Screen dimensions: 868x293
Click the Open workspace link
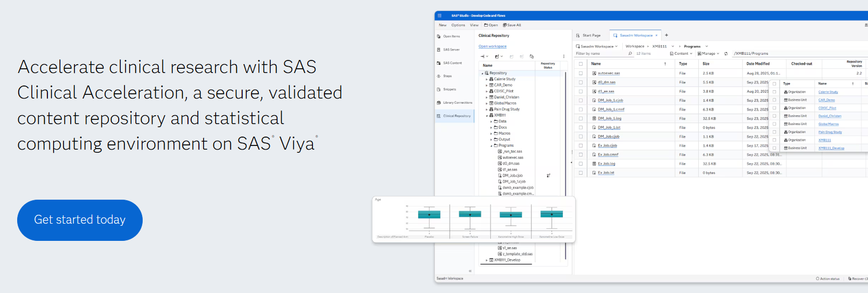click(x=493, y=46)
